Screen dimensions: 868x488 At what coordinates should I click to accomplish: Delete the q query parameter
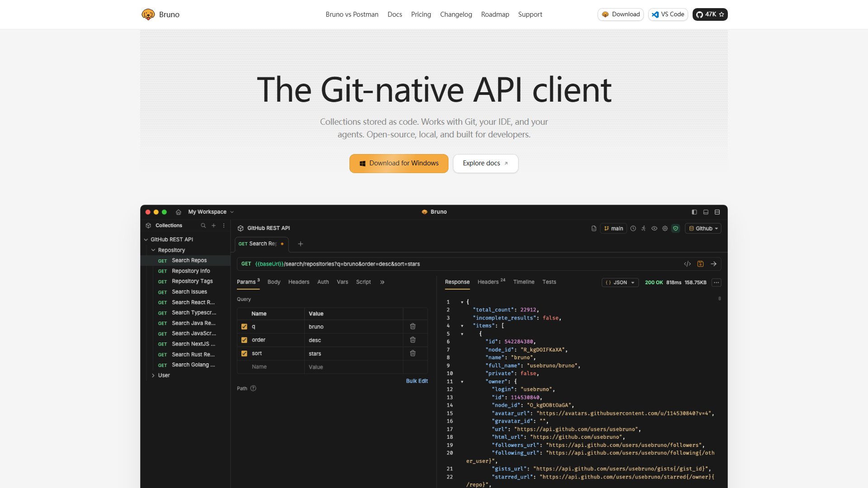[413, 326]
